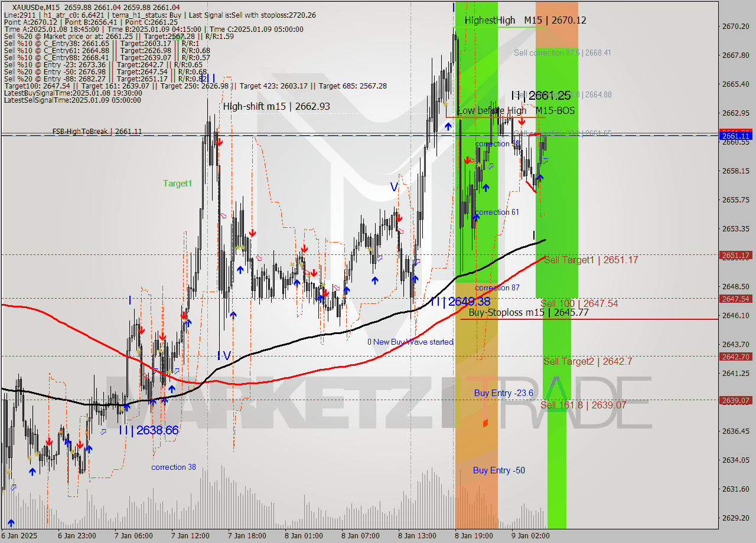Click the Line:2911 status info line
This screenshot has width=756, height=543.
(159, 15)
